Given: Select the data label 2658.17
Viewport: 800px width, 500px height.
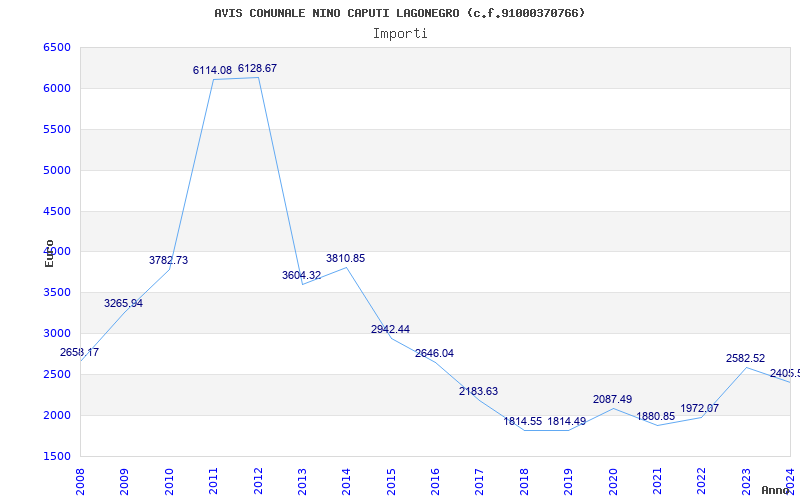Looking at the screenshot, I should 80,353.
